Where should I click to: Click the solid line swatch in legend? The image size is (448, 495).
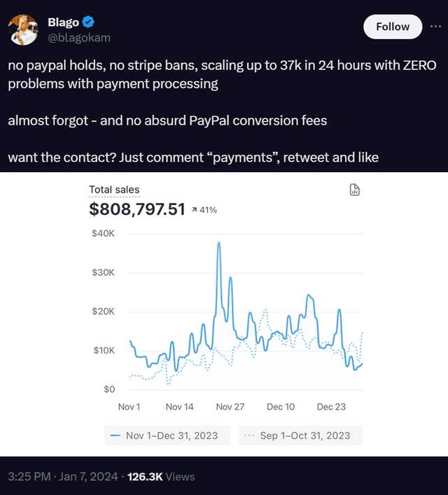point(115,435)
